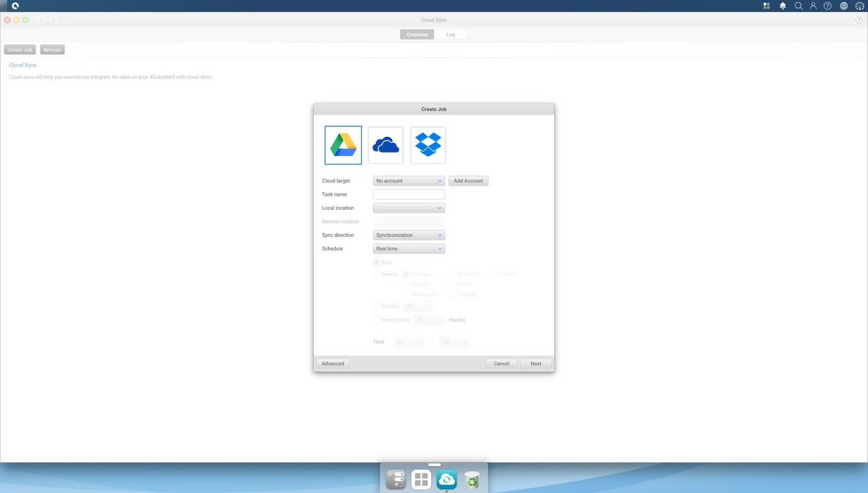The width and height of the screenshot is (868, 493).
Task: Switch to the Overview tab
Action: point(417,35)
